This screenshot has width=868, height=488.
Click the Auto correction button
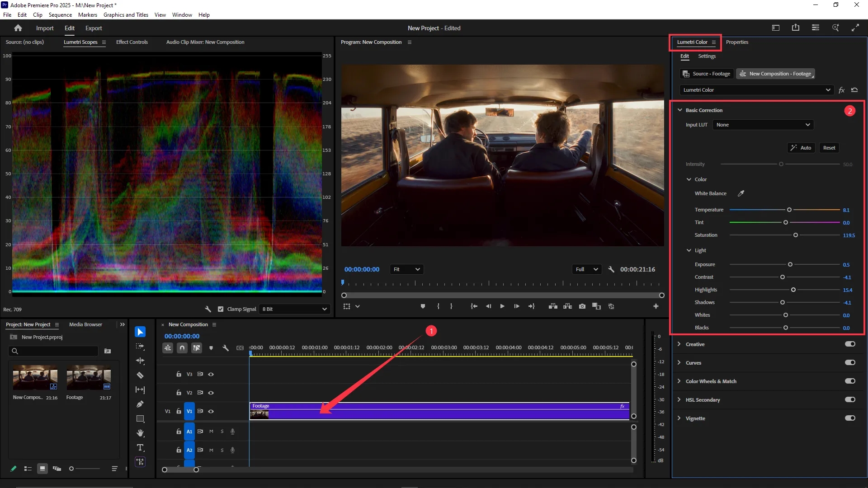pyautogui.click(x=801, y=148)
